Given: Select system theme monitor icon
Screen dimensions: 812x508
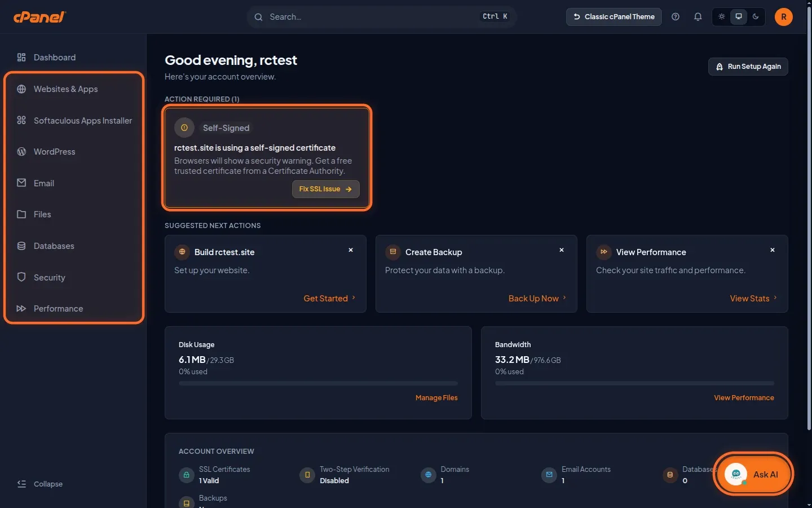Looking at the screenshot, I should [x=739, y=17].
